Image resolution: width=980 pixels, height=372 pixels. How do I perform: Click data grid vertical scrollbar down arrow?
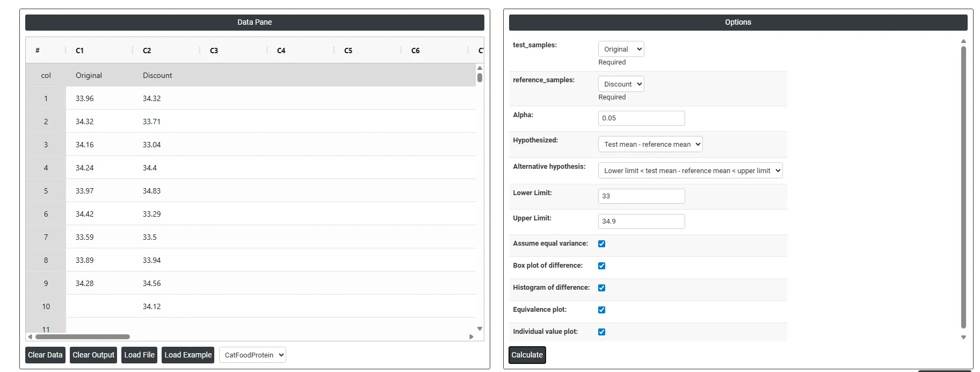click(480, 328)
